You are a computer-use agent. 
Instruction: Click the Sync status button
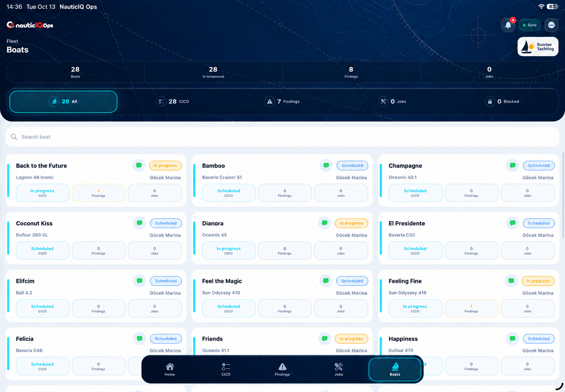pos(530,25)
